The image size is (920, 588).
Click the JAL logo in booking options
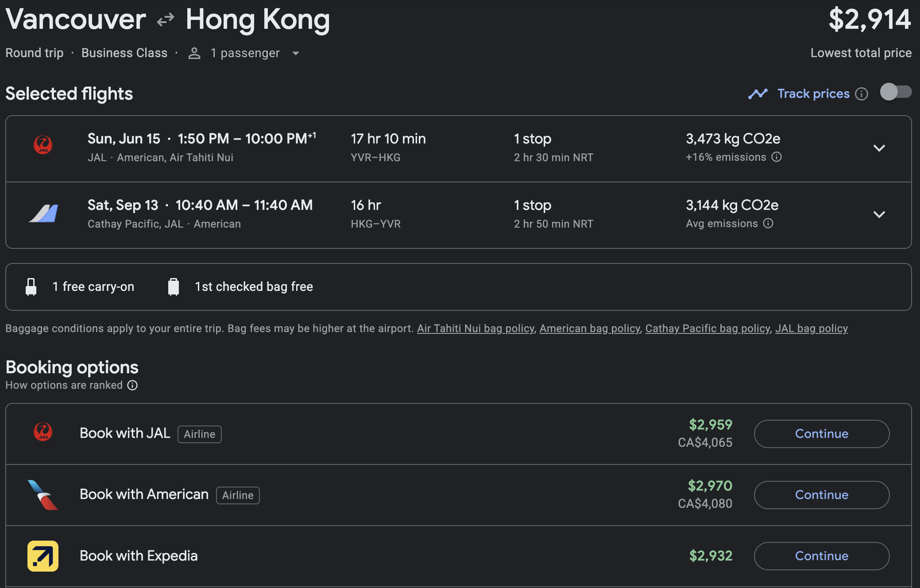(x=43, y=432)
